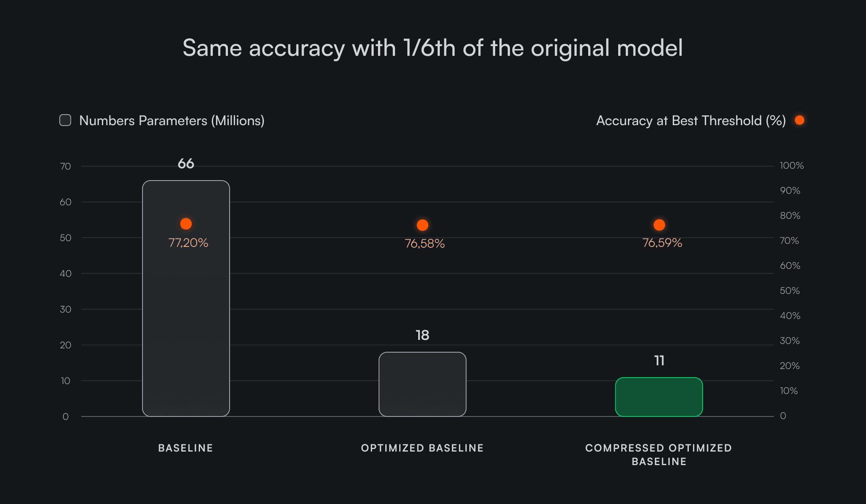
Task: Click the Compressed Optimized Baseline accuracy dot
Action: 659,225
